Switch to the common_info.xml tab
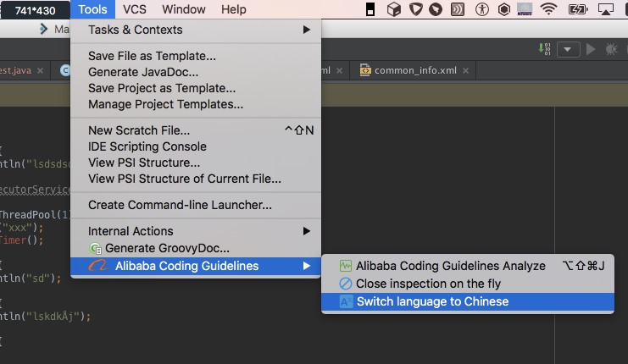Image resolution: width=628 pixels, height=364 pixels. coord(409,70)
